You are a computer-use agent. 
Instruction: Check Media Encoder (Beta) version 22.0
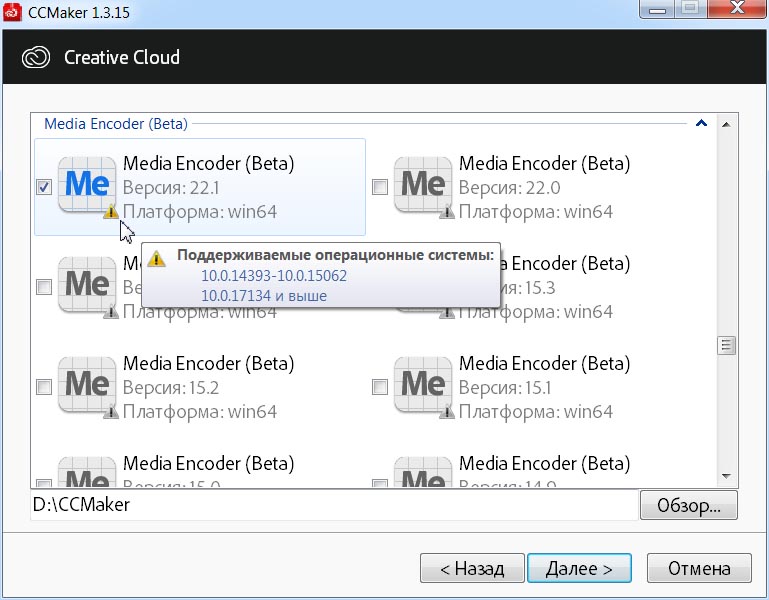380,187
